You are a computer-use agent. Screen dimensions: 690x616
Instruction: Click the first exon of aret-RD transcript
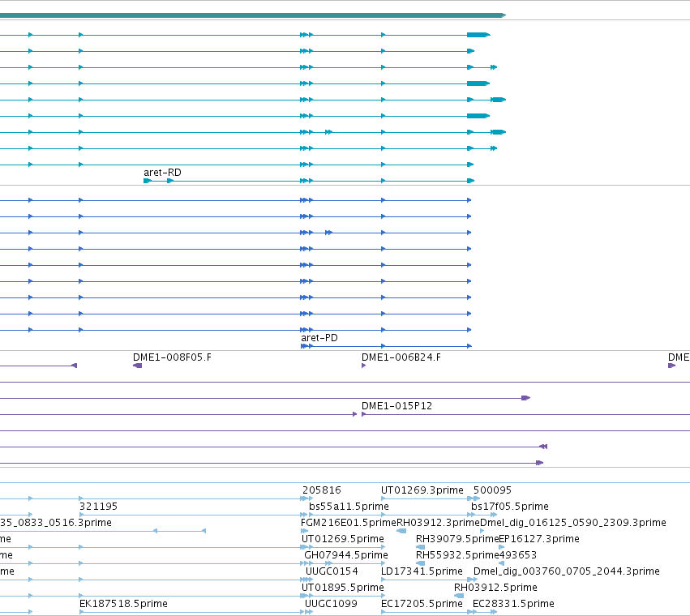click(x=148, y=181)
